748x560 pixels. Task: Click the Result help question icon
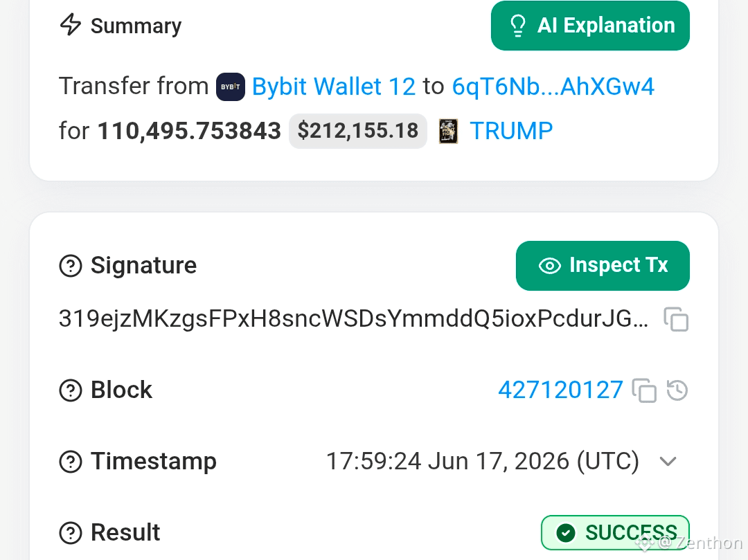point(71,533)
